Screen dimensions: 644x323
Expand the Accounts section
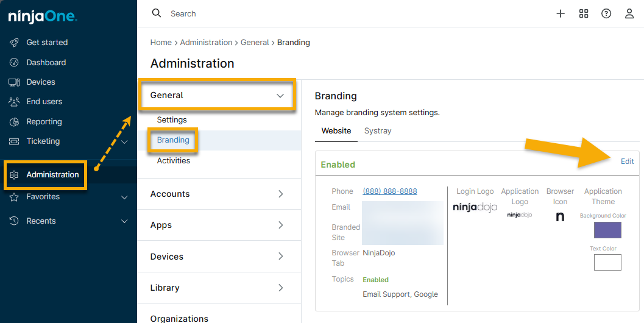coord(280,194)
